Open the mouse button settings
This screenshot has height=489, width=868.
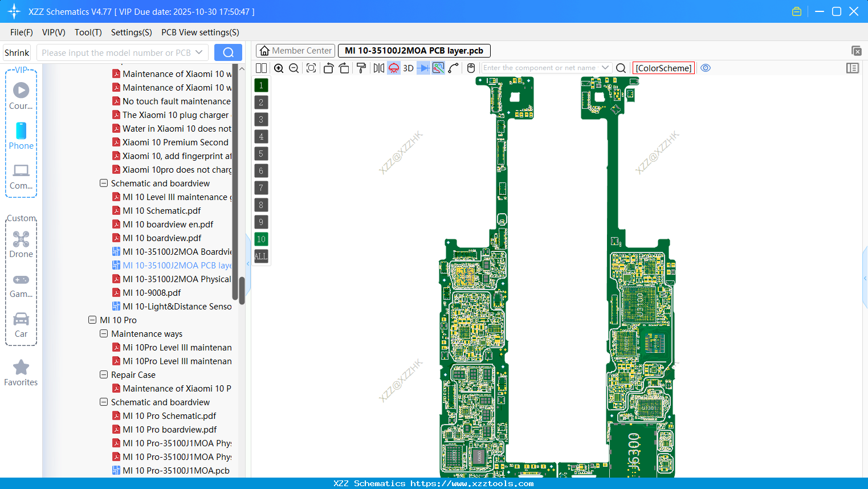(x=471, y=68)
